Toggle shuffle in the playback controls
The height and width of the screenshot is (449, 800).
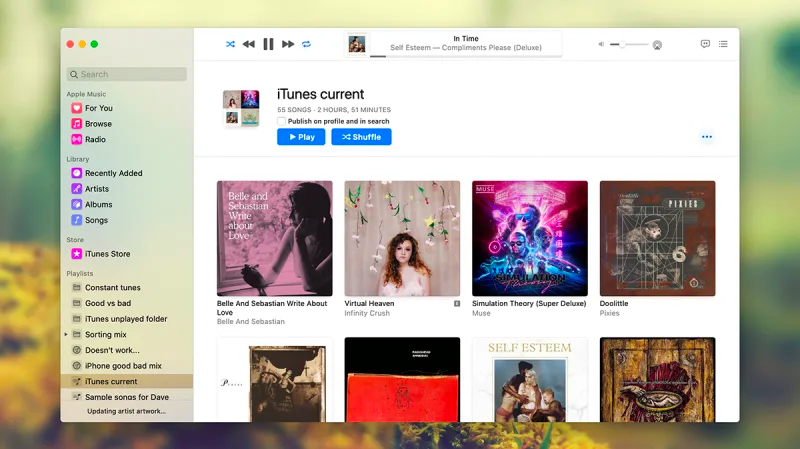click(231, 44)
